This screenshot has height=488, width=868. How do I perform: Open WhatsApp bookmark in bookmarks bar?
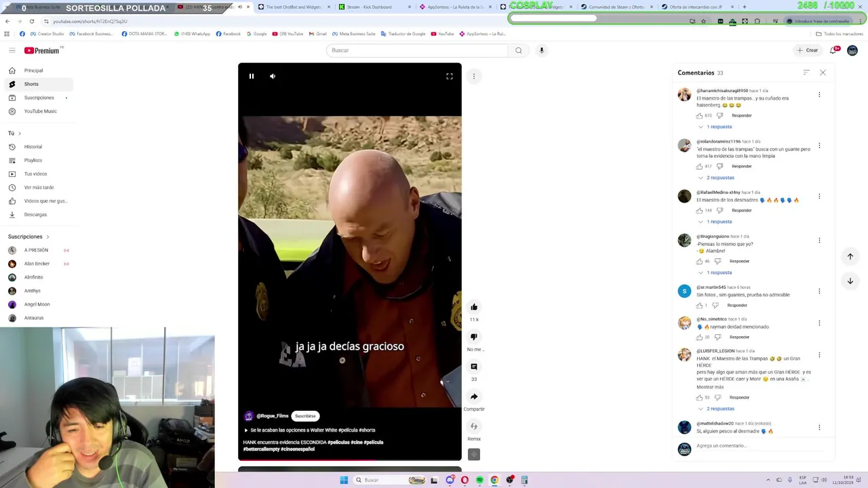[x=192, y=33]
